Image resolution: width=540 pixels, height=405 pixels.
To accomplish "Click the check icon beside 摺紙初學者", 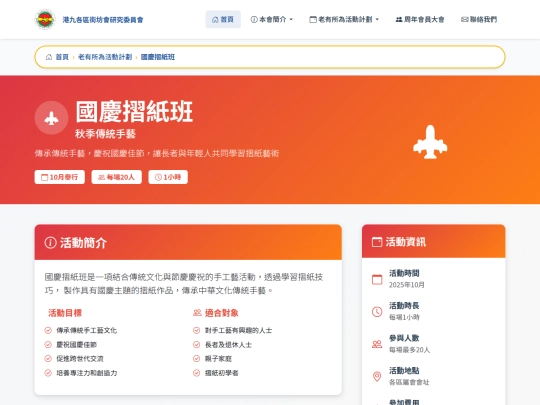I will pos(196,373).
